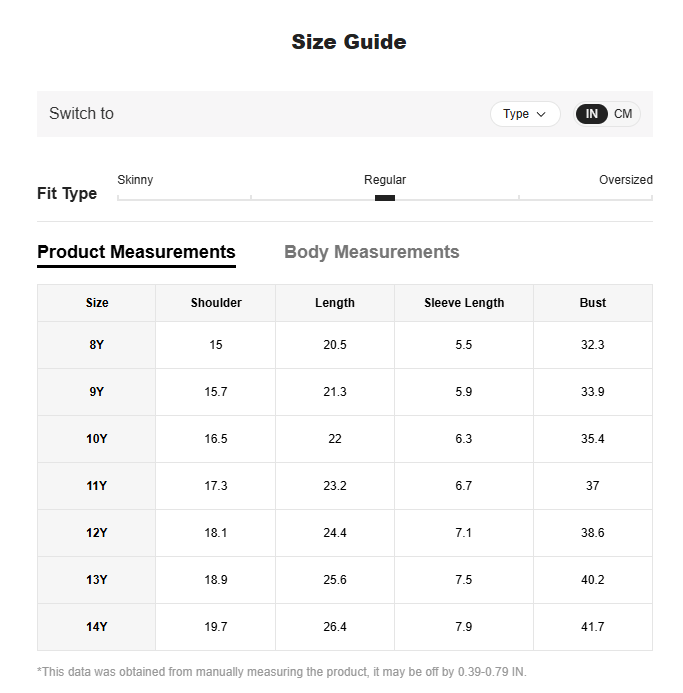This screenshot has width=683, height=693.
Task: Click the Oversized fit label
Action: pyautogui.click(x=626, y=180)
